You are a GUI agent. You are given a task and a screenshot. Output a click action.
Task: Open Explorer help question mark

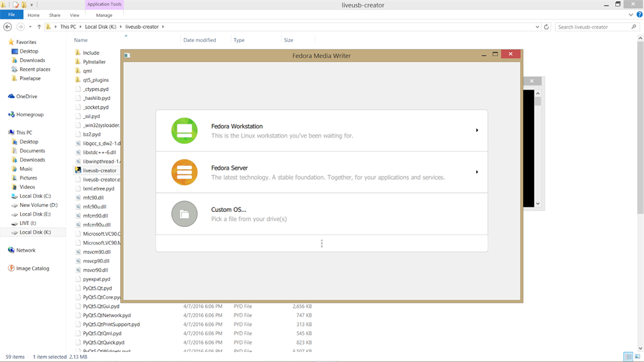tap(640, 15)
